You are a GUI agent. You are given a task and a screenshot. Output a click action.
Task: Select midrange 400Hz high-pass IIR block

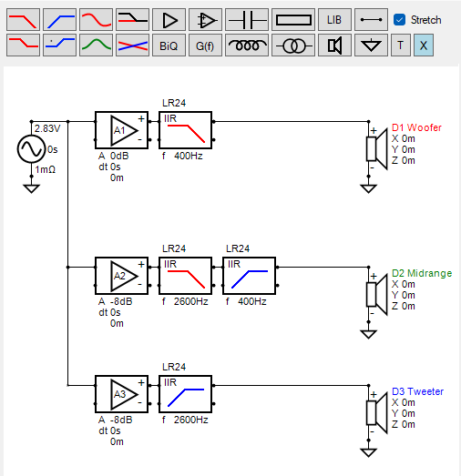(250, 276)
